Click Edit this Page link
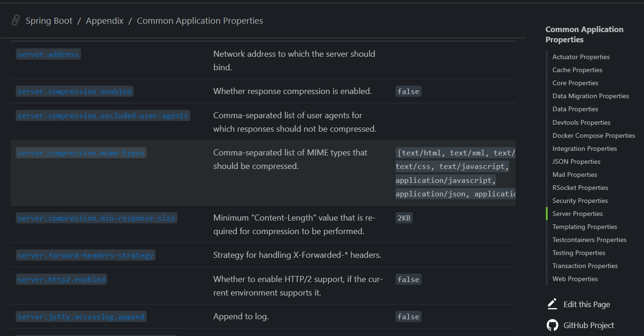 pos(586,304)
